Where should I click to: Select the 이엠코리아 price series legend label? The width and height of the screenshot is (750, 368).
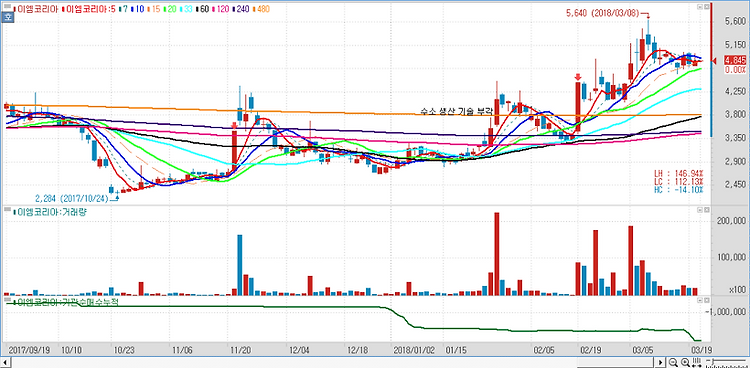tap(35, 9)
